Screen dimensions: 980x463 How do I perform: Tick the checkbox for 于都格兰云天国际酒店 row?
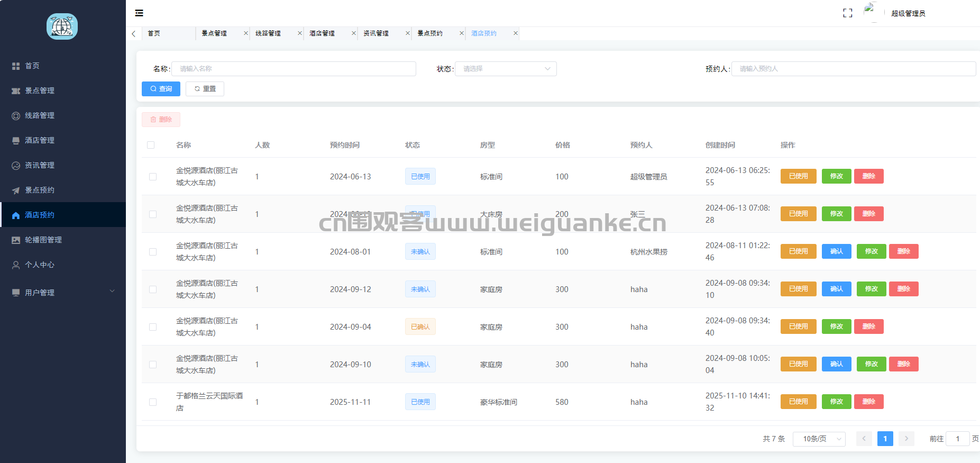[x=153, y=402]
